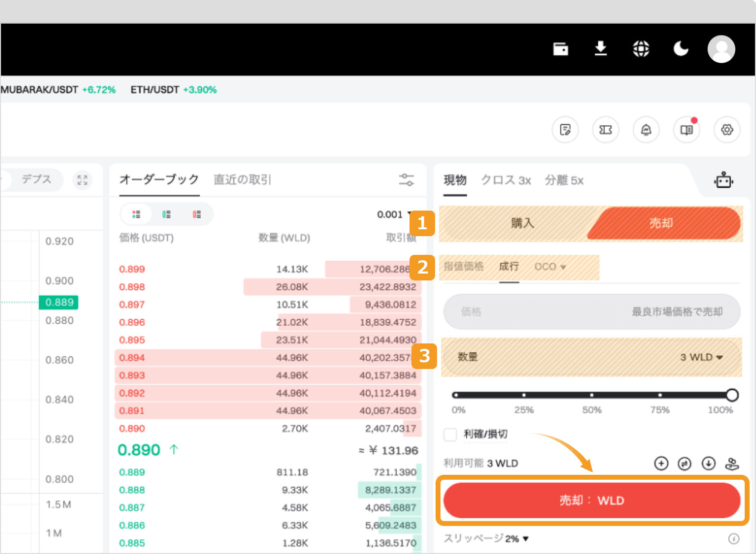Image resolution: width=756 pixels, height=554 pixels.
Task: Set amount slider to 0%
Action: coord(456,395)
